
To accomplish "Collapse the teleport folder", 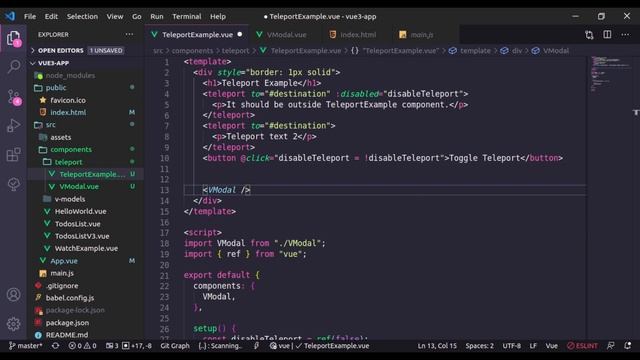I will (x=86, y=162).
